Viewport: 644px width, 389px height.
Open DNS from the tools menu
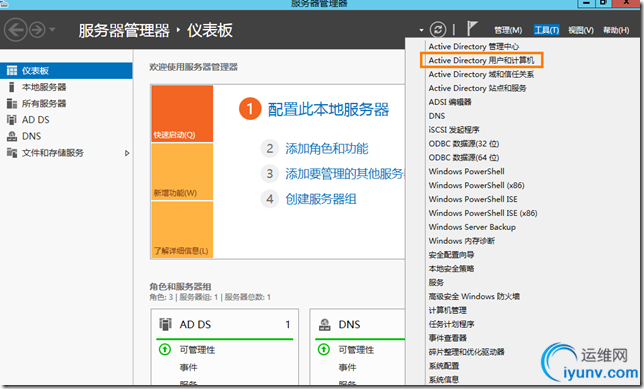437,116
